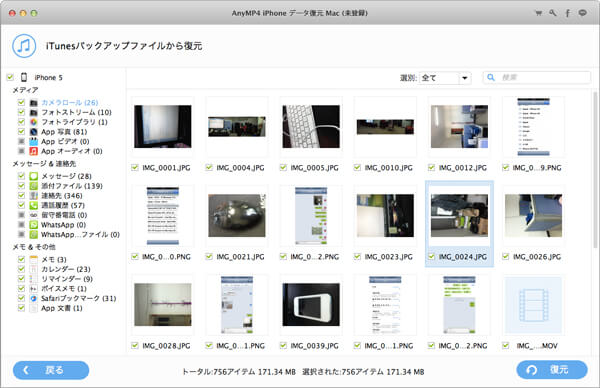The height and width of the screenshot is (388, 600).
Task: Click the feedback speech bubble icon
Action: [582, 13]
